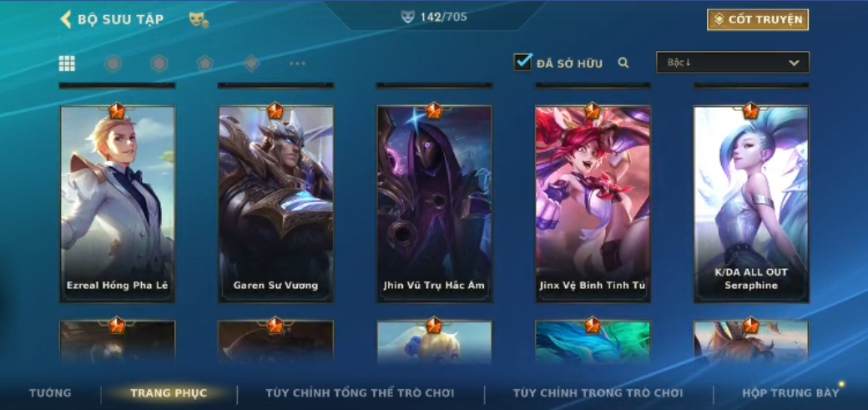868x410 pixels.
Task: Open the Tùy Chỉnh Tổng Thể Trò Chơi tab
Action: 360,392
